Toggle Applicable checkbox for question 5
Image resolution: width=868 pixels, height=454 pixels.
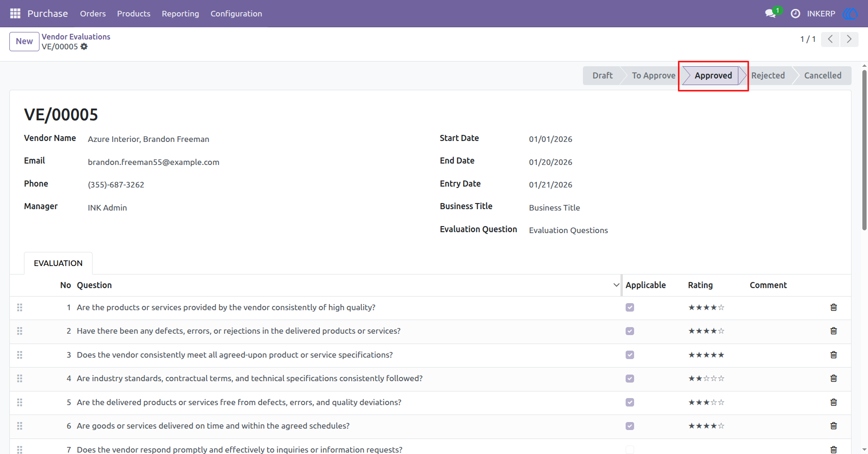point(630,402)
